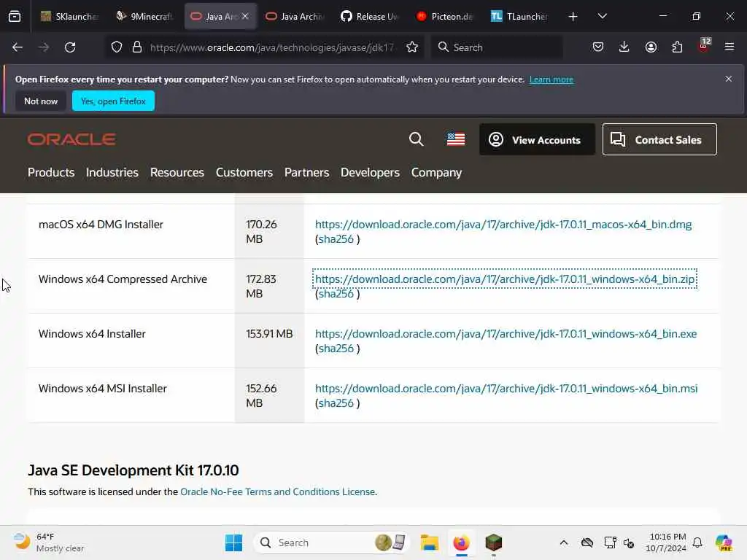Click the US flag country selector
The image size is (747, 560).
pos(456,139)
